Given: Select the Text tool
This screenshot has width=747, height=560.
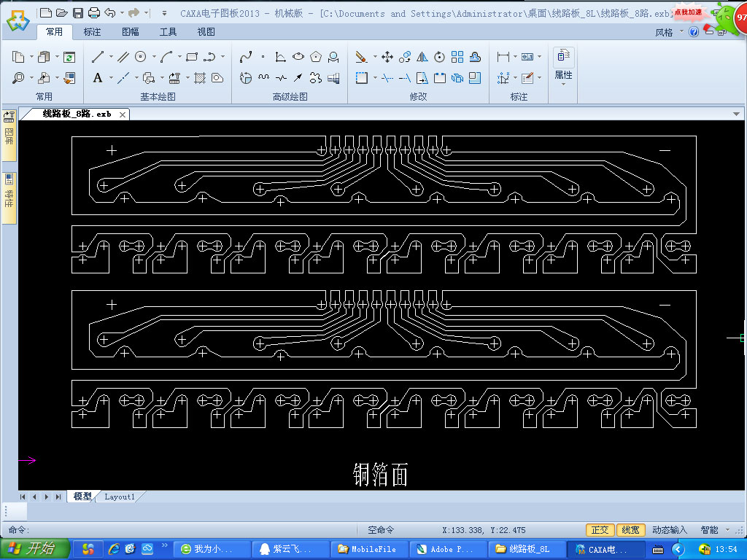Looking at the screenshot, I should point(98,78).
